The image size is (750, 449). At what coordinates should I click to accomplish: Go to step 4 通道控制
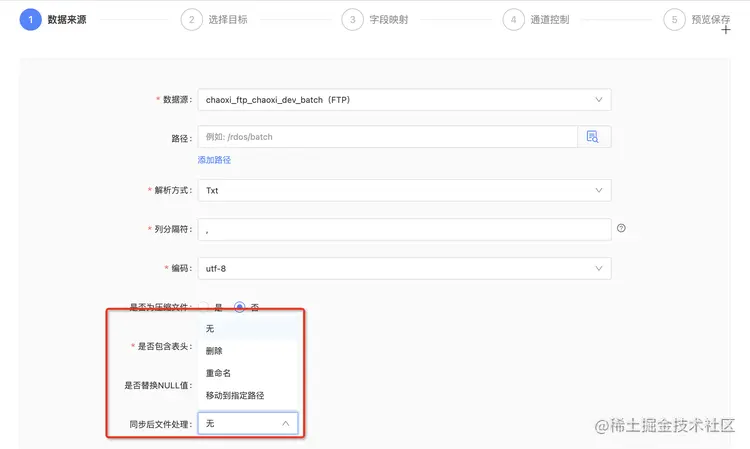point(536,20)
